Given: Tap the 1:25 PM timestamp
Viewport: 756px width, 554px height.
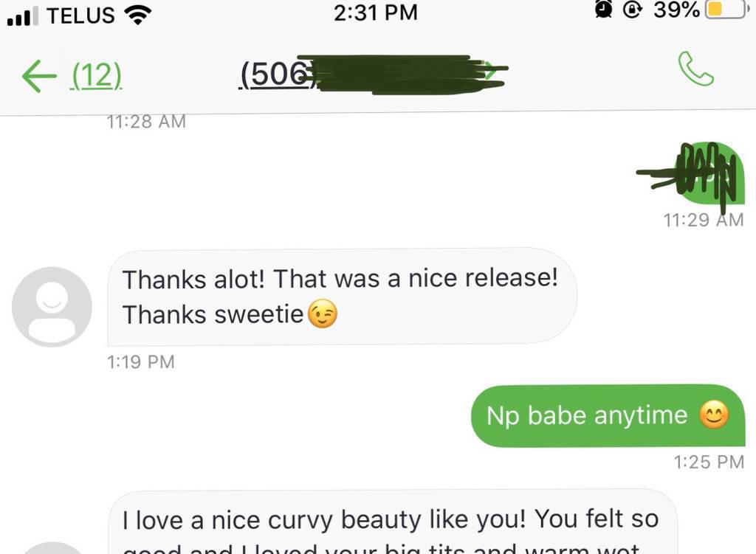Looking at the screenshot, I should pyautogui.click(x=709, y=462).
